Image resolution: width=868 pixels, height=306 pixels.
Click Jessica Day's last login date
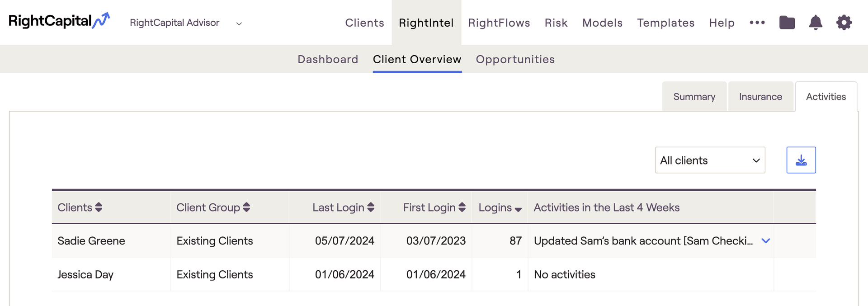[344, 274]
